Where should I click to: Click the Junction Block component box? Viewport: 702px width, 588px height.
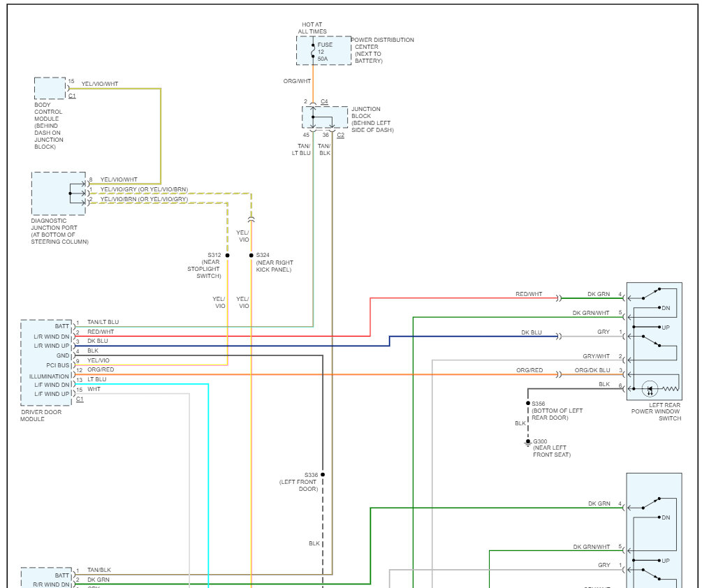click(x=325, y=117)
